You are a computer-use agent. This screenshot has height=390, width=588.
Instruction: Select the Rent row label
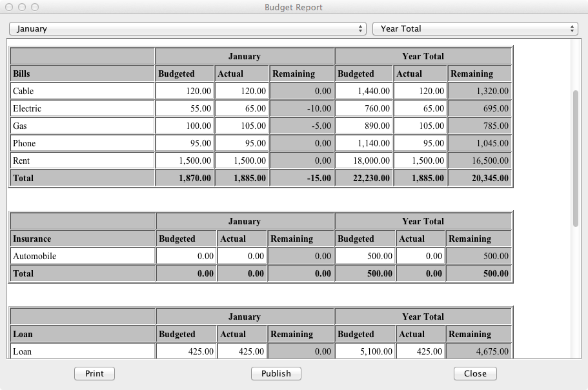pyautogui.click(x=83, y=161)
